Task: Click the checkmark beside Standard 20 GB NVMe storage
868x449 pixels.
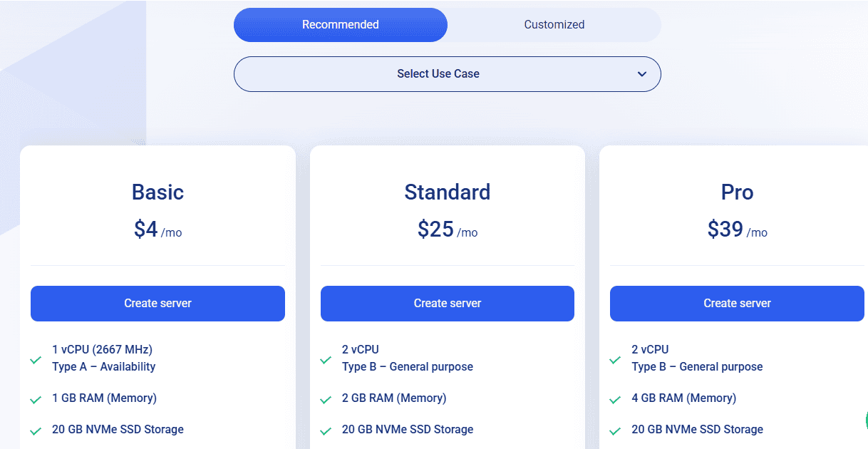Action: (326, 431)
